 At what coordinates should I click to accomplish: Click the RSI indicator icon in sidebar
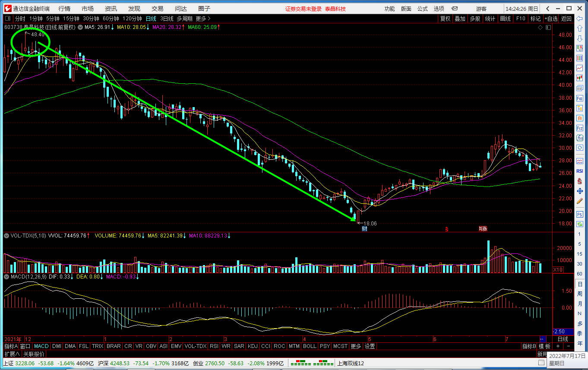click(580, 171)
